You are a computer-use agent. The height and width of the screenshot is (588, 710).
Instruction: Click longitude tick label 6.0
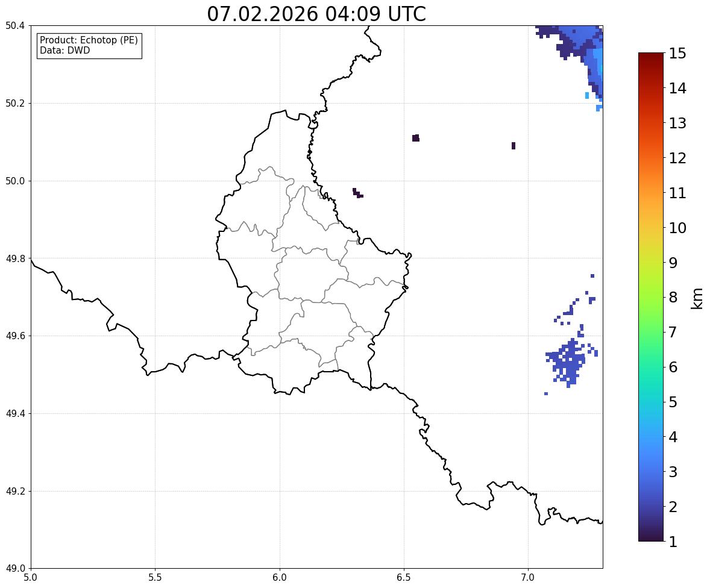pyautogui.click(x=280, y=578)
